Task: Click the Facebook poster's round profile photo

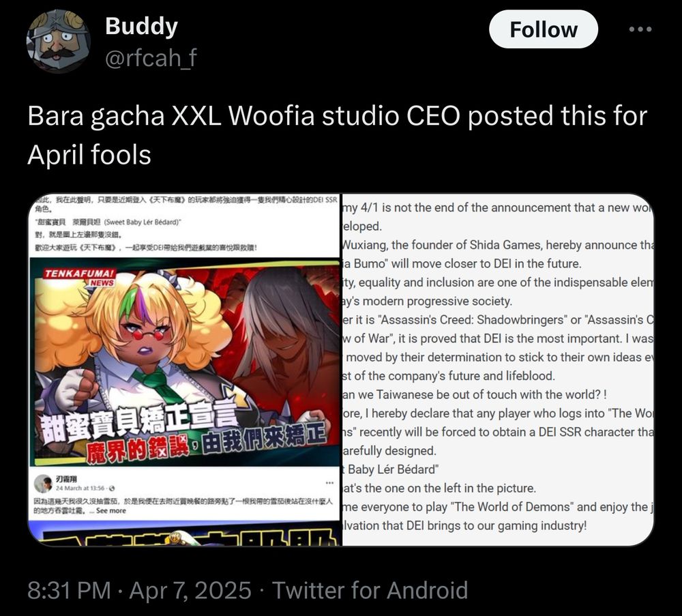Action: click(x=42, y=484)
